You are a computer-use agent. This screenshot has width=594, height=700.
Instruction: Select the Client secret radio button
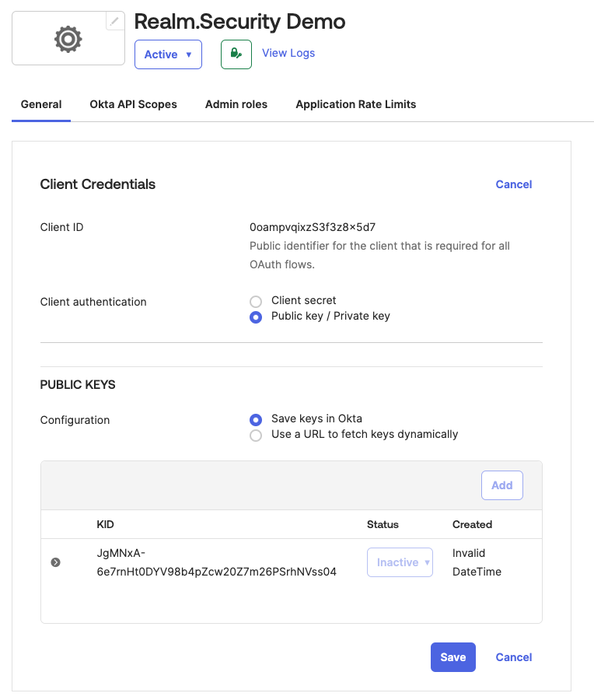pos(256,301)
